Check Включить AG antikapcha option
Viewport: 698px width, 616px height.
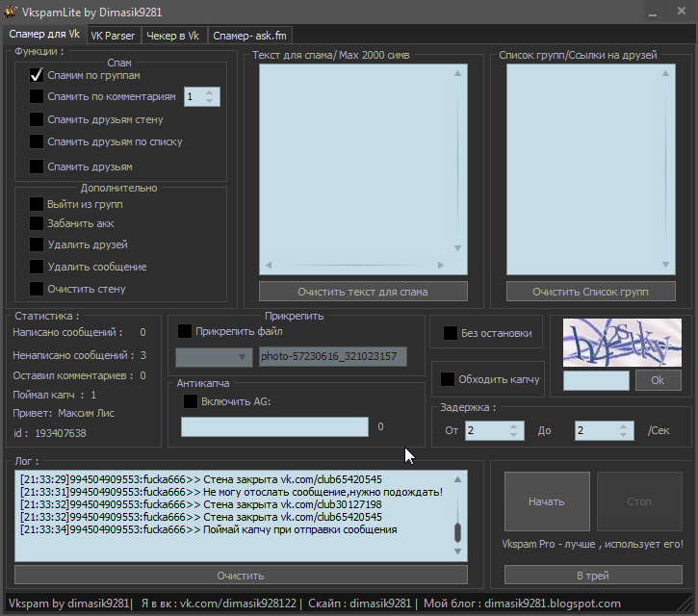click(191, 401)
